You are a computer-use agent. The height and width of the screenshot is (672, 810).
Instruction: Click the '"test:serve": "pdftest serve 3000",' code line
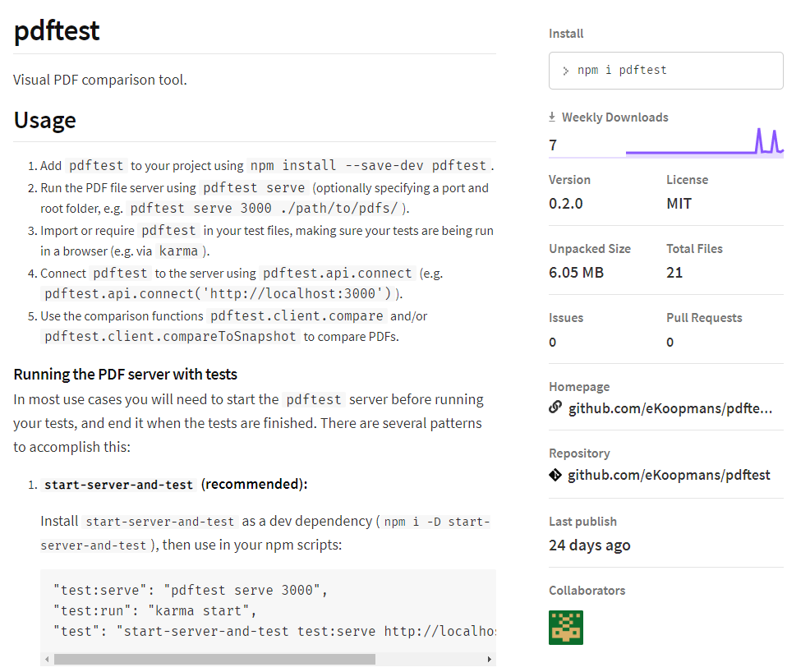(x=191, y=590)
